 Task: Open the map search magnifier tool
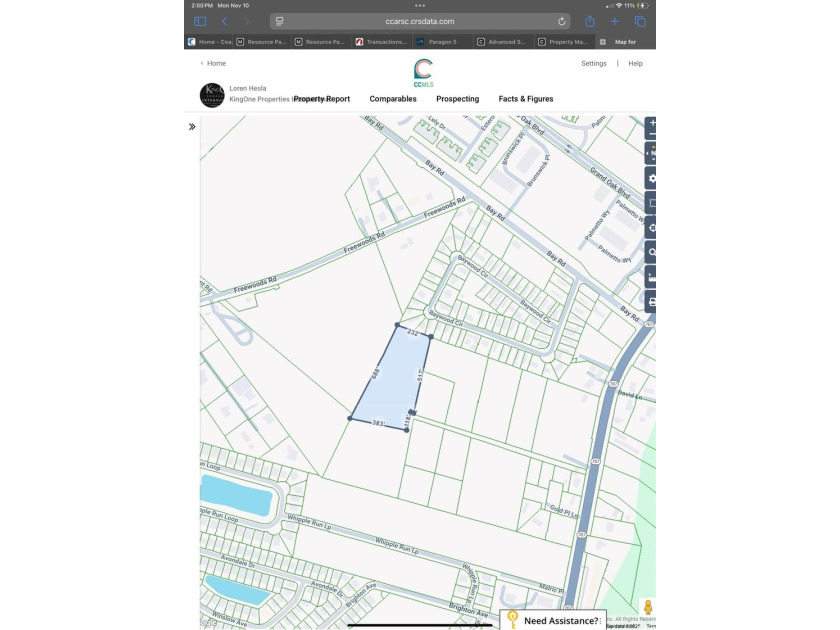click(651, 252)
